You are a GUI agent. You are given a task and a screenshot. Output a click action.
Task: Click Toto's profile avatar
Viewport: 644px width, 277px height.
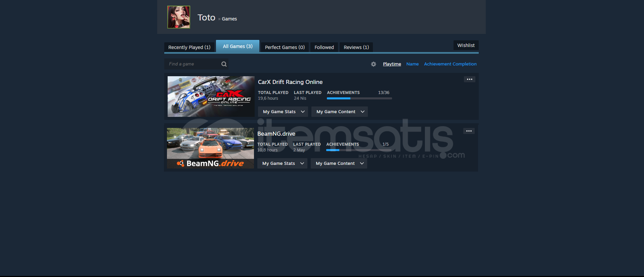point(179,17)
